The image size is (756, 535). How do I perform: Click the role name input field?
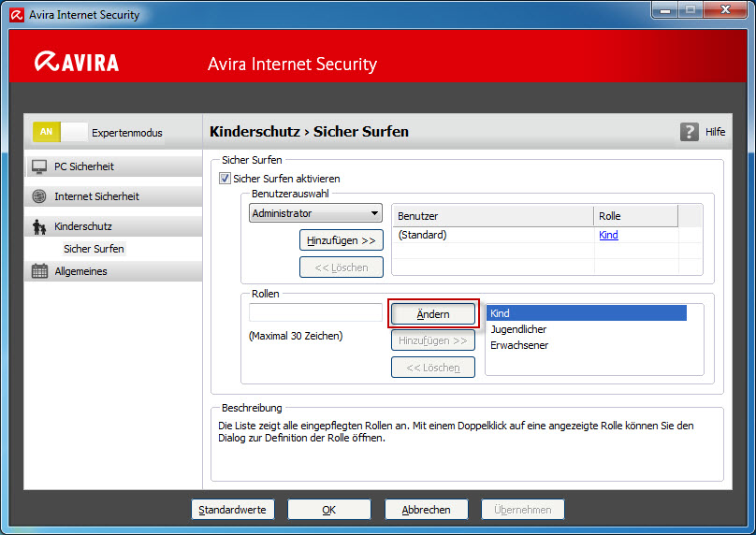[316, 312]
